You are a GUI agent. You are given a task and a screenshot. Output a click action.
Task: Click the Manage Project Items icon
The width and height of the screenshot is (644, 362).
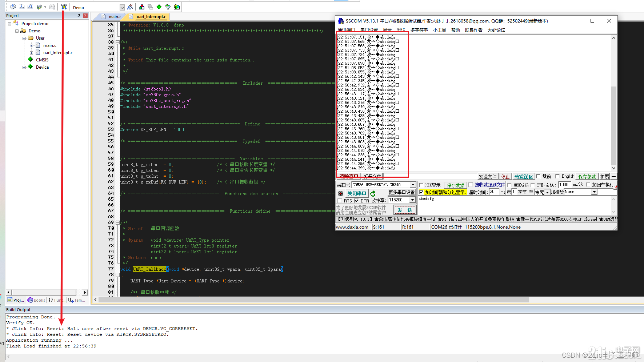point(142,7)
